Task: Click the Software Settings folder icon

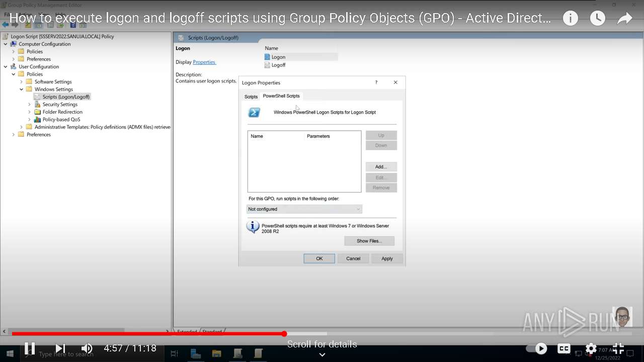Action: pos(29,81)
